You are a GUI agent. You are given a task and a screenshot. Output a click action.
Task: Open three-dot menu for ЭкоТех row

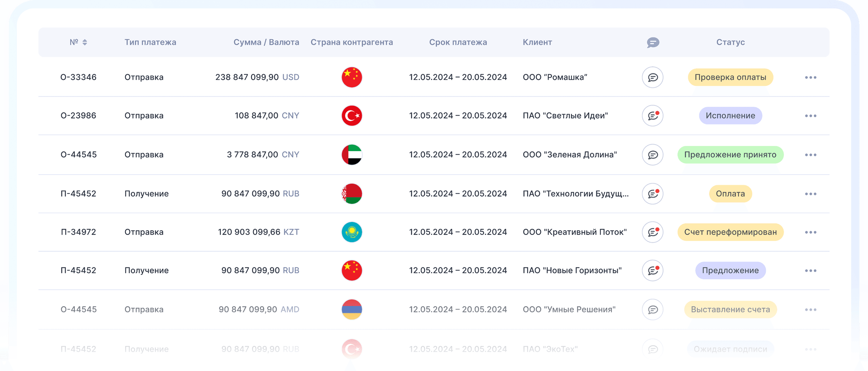pyautogui.click(x=810, y=349)
